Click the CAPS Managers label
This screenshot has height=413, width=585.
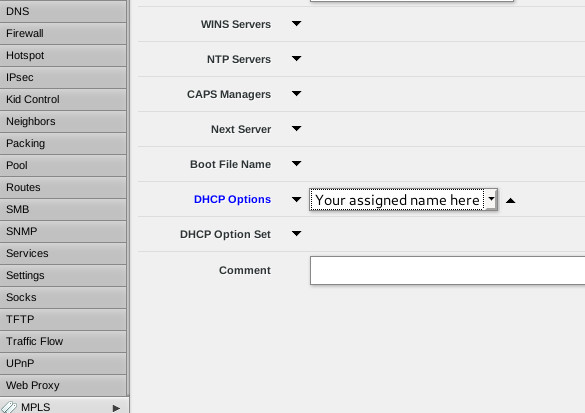pos(229,94)
